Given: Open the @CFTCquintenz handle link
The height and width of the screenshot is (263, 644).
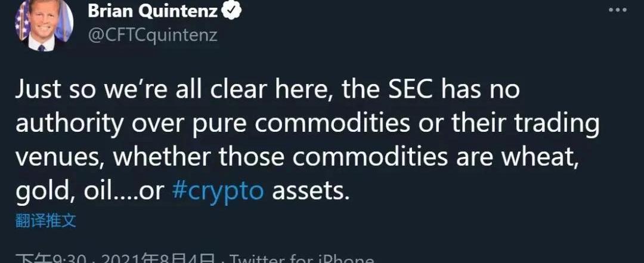Looking at the screenshot, I should [152, 35].
